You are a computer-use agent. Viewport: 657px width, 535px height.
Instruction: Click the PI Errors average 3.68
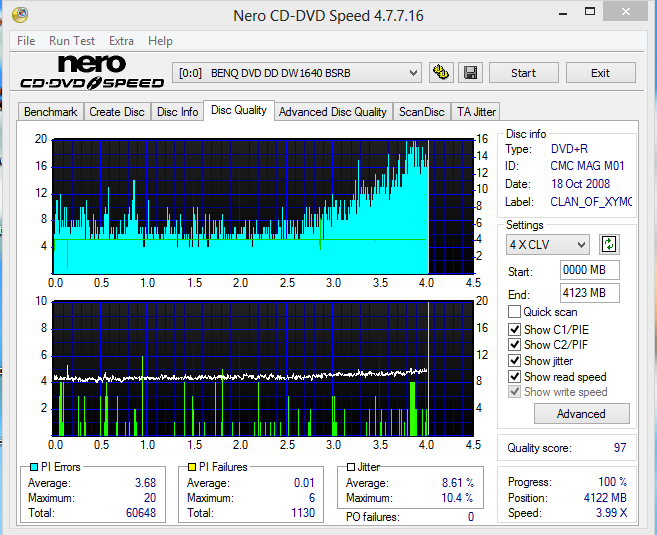[145, 483]
